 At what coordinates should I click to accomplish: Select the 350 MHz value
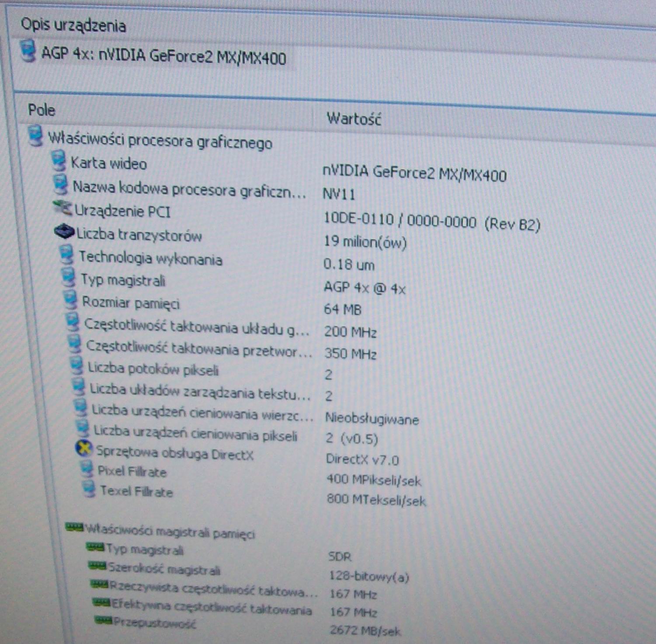pyautogui.click(x=351, y=354)
